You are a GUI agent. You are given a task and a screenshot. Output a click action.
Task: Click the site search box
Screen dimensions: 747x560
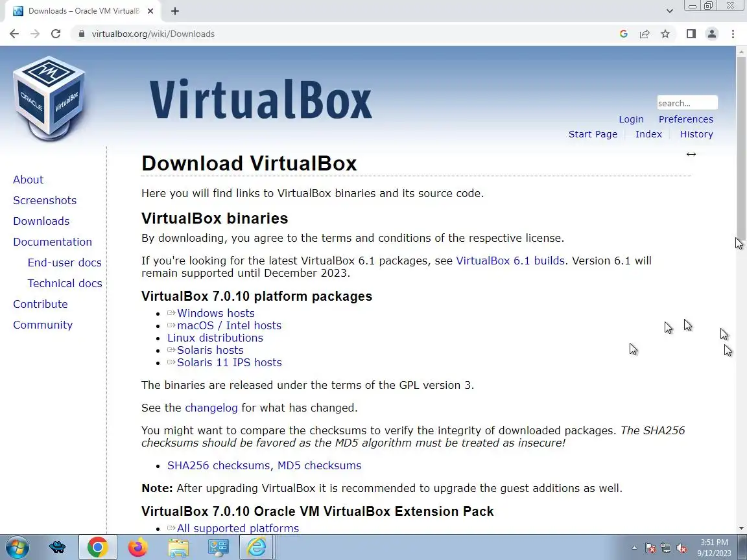pos(687,103)
